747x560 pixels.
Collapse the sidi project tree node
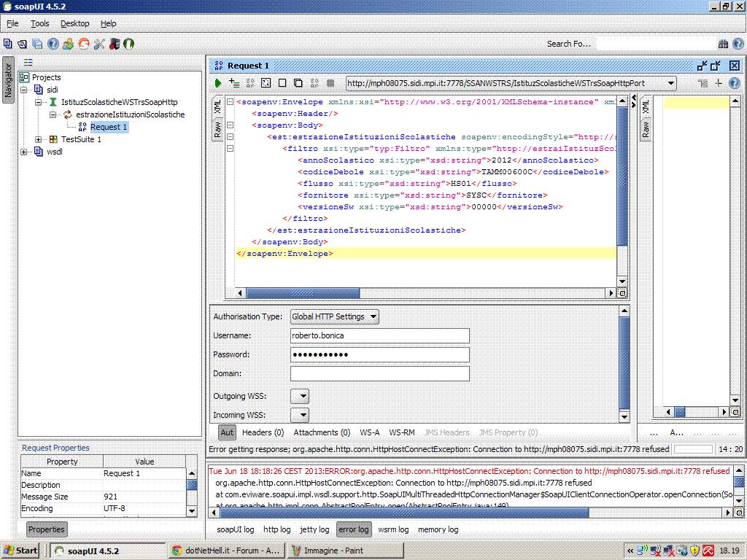click(x=23, y=90)
